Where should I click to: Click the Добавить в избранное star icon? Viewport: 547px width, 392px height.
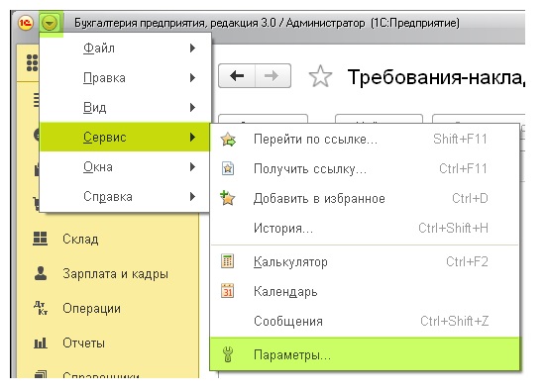pyautogui.click(x=228, y=198)
